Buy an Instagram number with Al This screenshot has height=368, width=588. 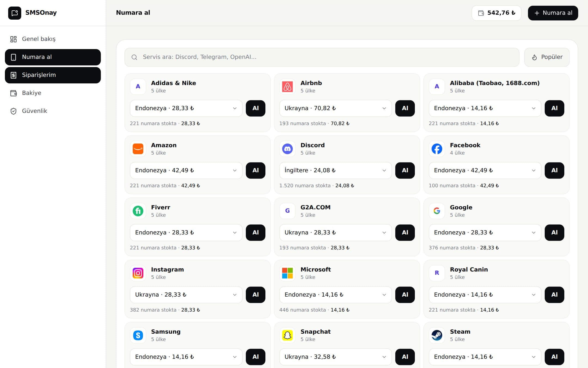click(256, 295)
